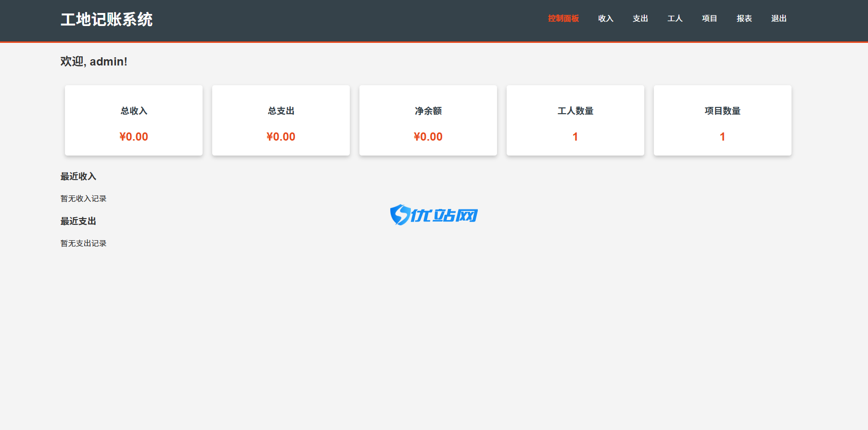868x430 pixels.
Task: Click the 项目数量 card label
Action: (x=723, y=111)
